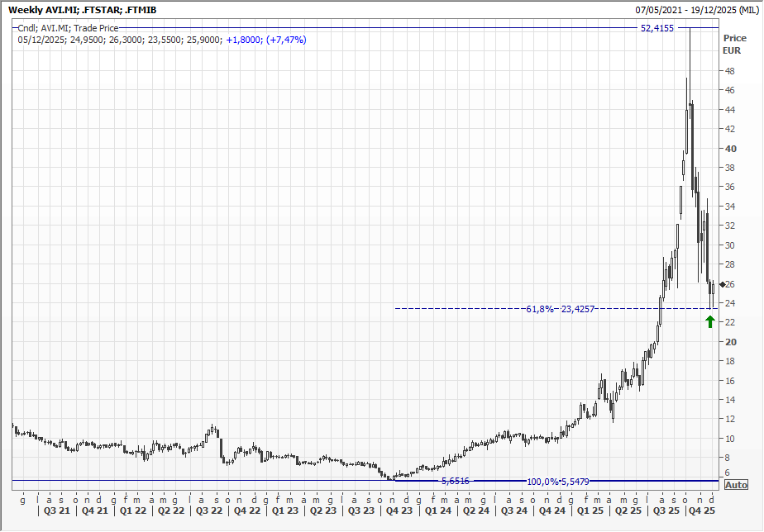Click the 5,6516 low price label

point(456,481)
